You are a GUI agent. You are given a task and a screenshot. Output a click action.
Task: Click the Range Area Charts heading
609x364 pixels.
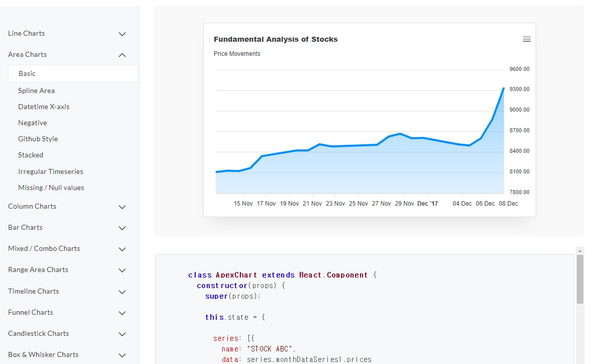38,269
